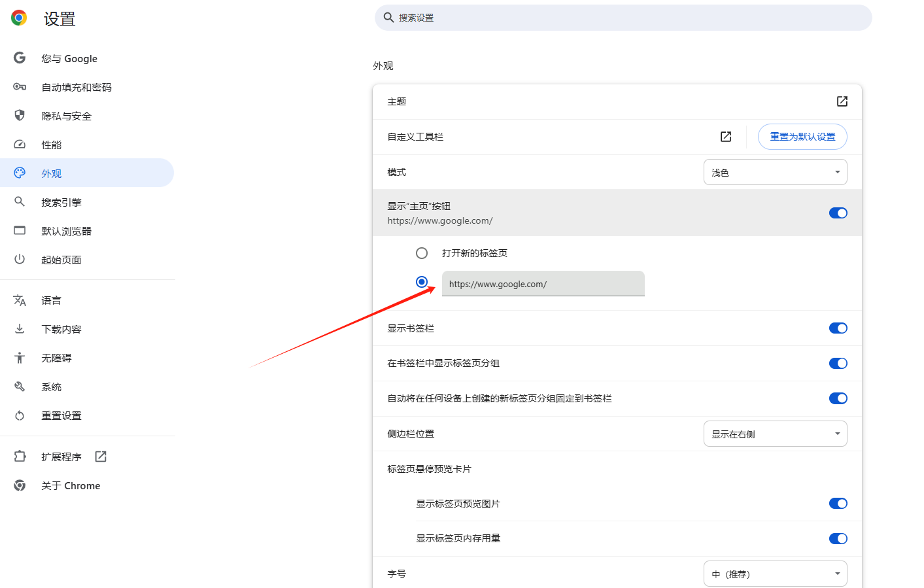The height and width of the screenshot is (588, 924).
Task: Open 下载内容 settings
Action: (x=61, y=329)
